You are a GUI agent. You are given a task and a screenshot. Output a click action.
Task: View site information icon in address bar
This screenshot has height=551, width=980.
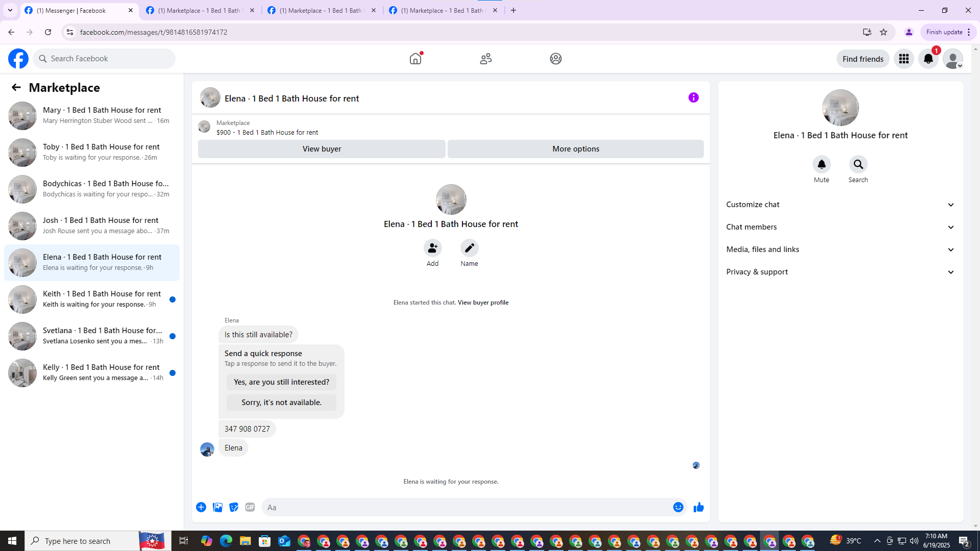pos(70,32)
